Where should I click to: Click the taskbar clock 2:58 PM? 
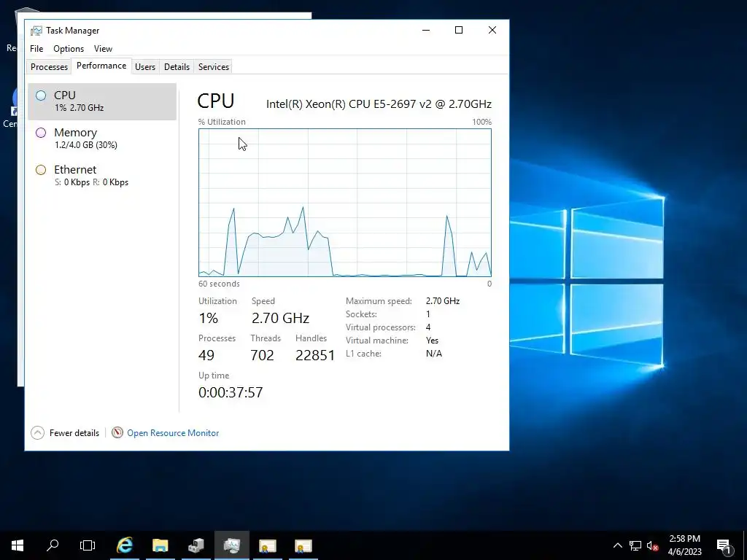pos(684,539)
